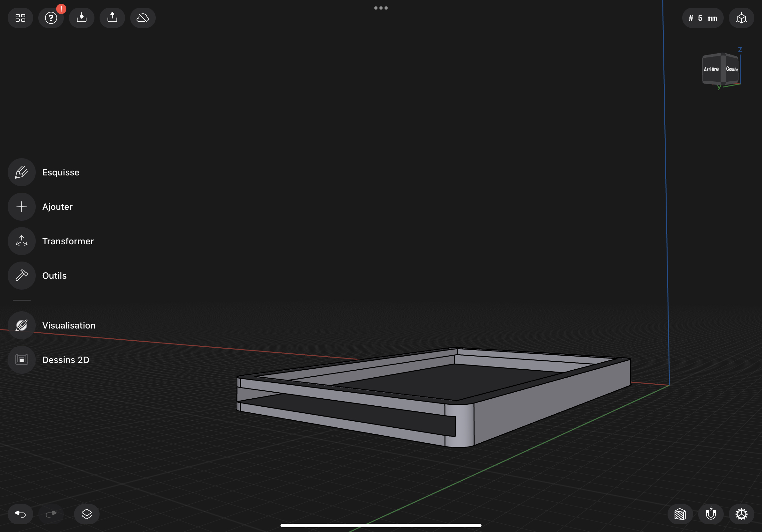This screenshot has width=762, height=532.
Task: Tap the export share icon
Action: coord(112,18)
